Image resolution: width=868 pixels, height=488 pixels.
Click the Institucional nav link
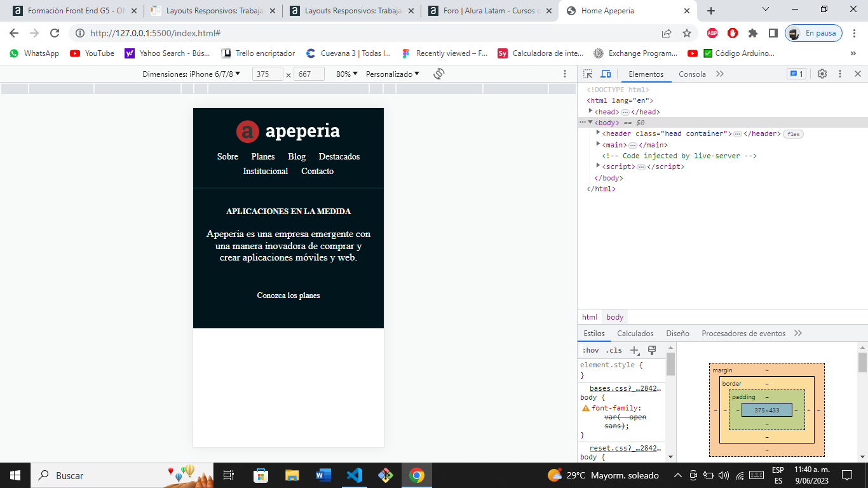pos(266,171)
